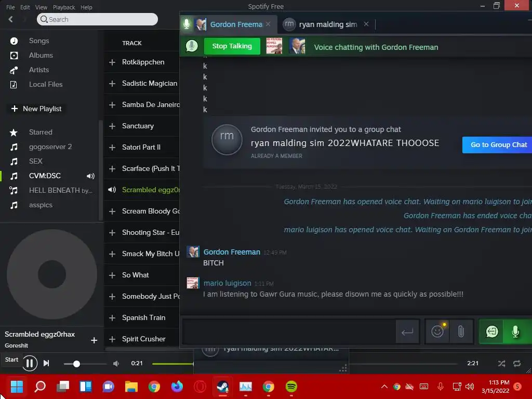
Task: Show hidden system tray icons
Action: pyautogui.click(x=384, y=387)
